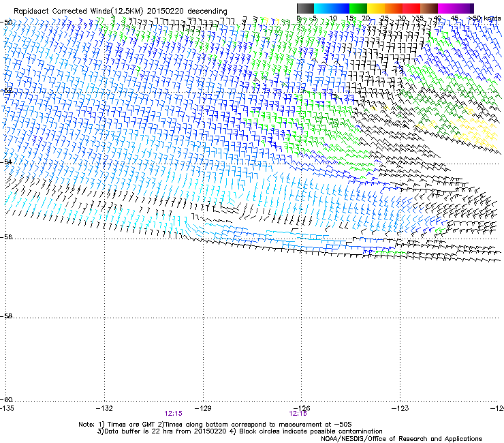
Task: Click the date '20150220' in the title
Action: click(166, 11)
